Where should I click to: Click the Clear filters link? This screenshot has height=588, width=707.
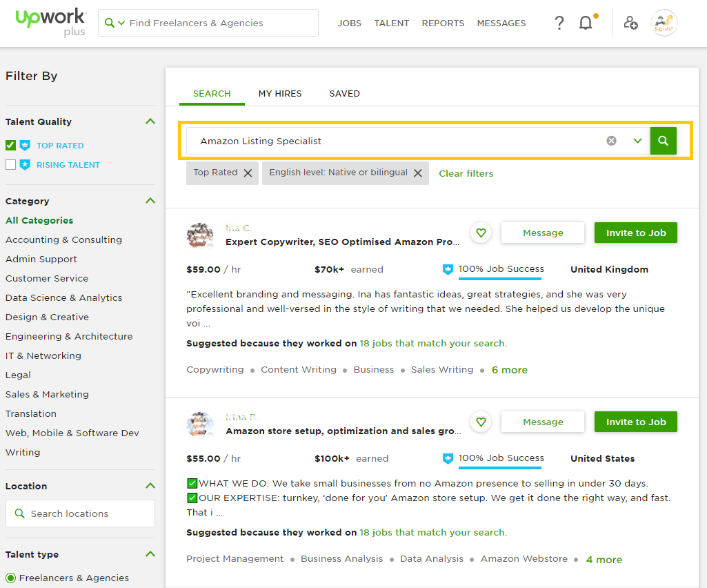(466, 173)
